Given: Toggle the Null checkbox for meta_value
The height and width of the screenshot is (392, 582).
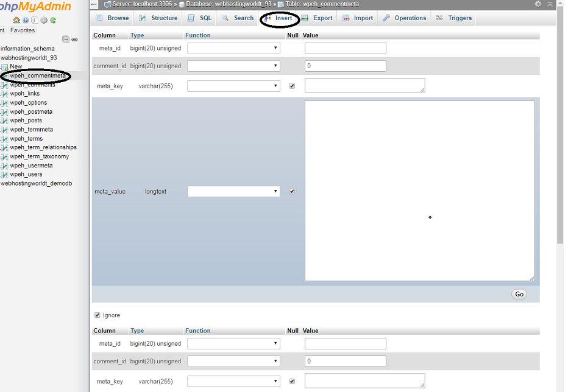Looking at the screenshot, I should pyautogui.click(x=292, y=191).
